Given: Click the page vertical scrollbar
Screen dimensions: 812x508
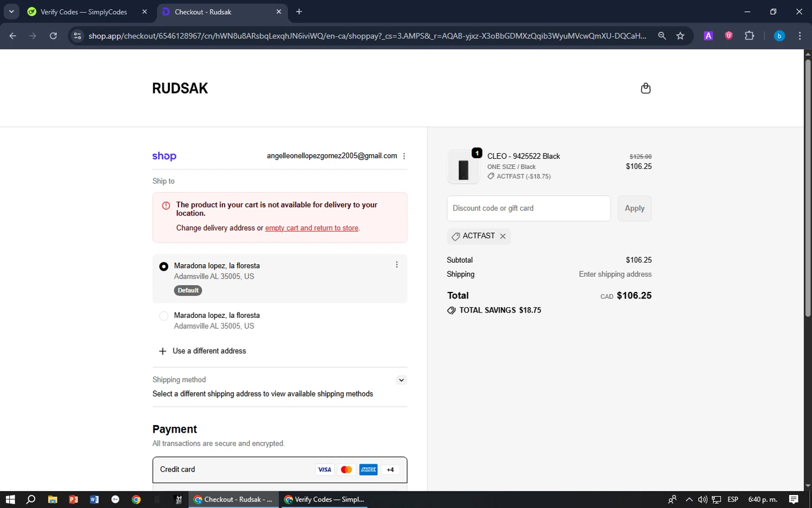Looking at the screenshot, I should [x=808, y=187].
